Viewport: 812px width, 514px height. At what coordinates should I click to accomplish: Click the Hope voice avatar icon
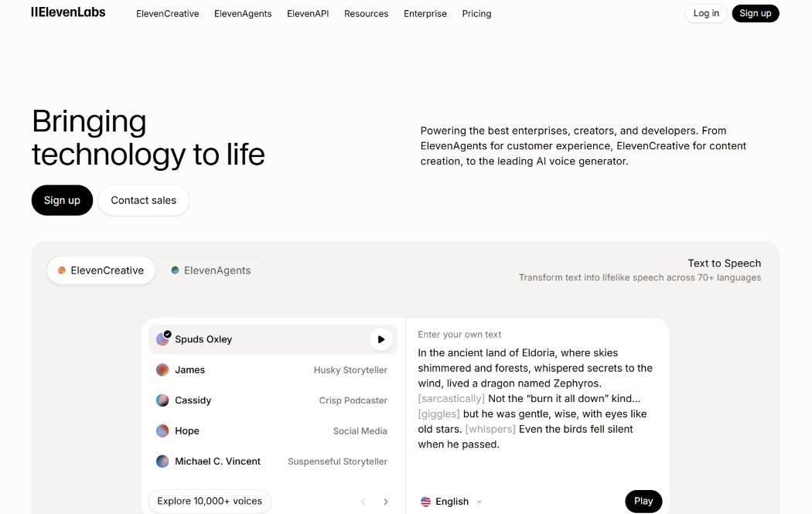(162, 431)
